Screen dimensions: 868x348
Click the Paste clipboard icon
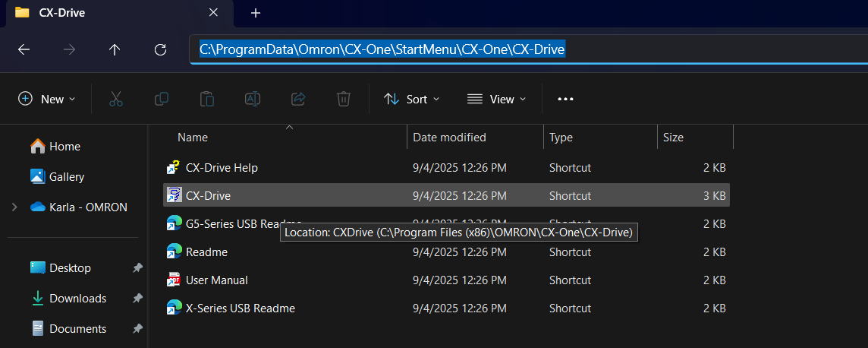pos(207,100)
